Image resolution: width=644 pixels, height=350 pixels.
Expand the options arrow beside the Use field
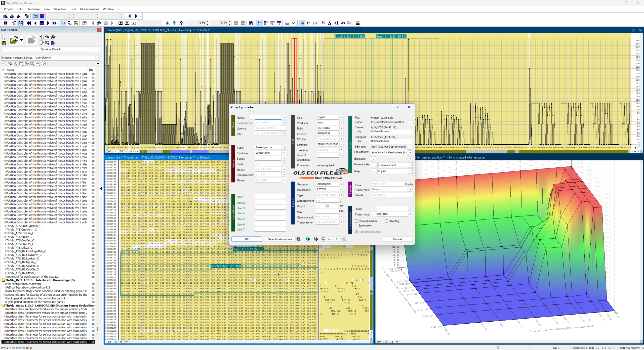[341, 117]
